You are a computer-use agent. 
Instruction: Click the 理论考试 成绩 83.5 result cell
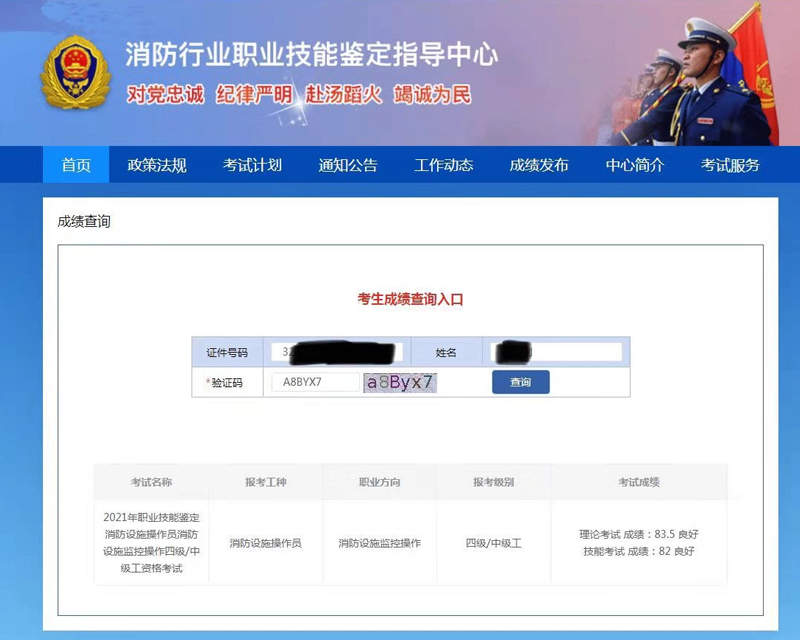[639, 534]
